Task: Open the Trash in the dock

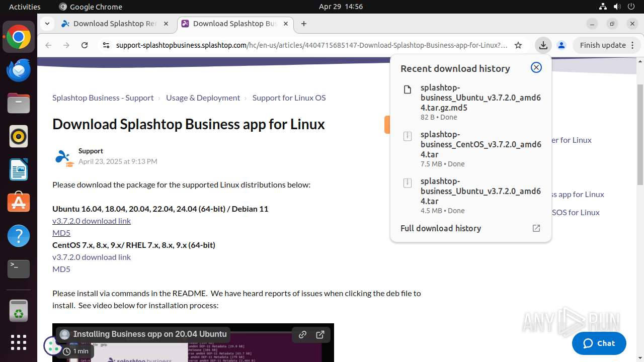Action: pos(19,311)
